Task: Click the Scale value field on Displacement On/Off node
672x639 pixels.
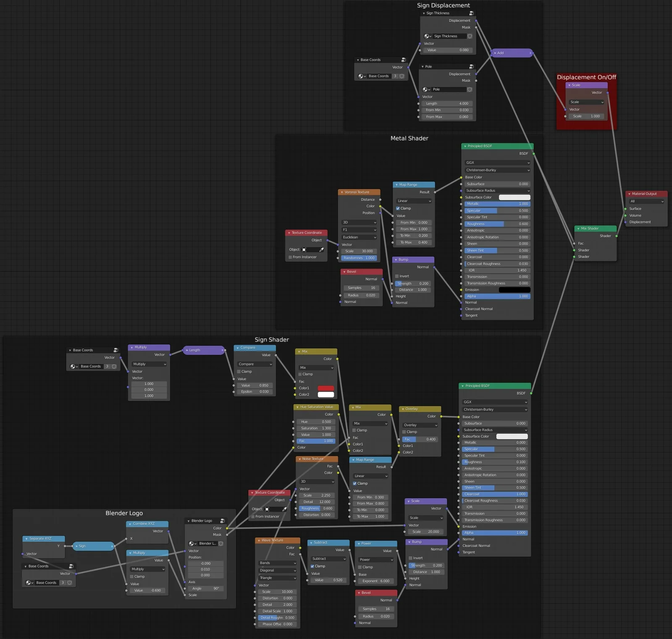Action: (587, 116)
